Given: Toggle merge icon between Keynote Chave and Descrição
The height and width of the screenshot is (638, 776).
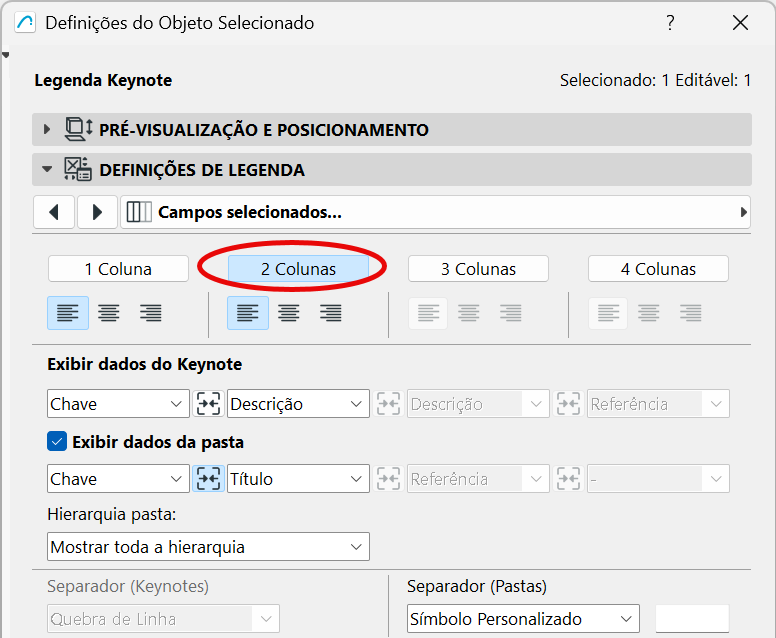Looking at the screenshot, I should click(x=208, y=404).
